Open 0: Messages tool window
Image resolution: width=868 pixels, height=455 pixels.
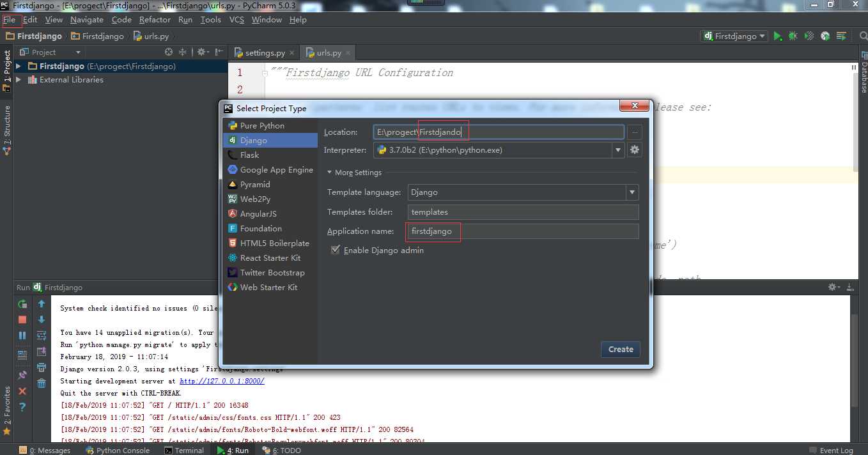point(45,451)
